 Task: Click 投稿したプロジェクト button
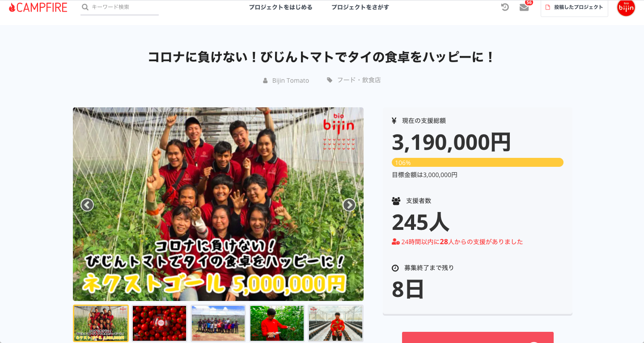coord(574,8)
